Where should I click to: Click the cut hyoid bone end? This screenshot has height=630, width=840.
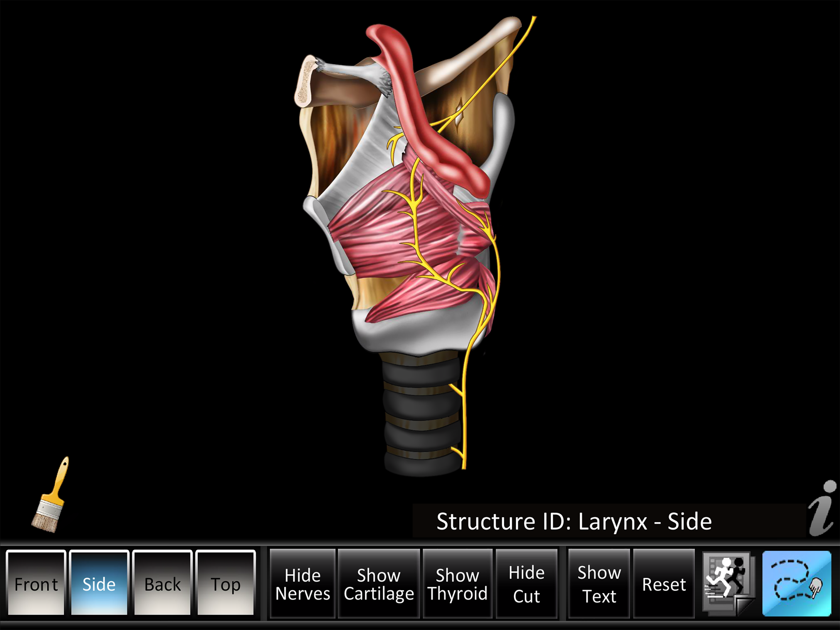(305, 82)
